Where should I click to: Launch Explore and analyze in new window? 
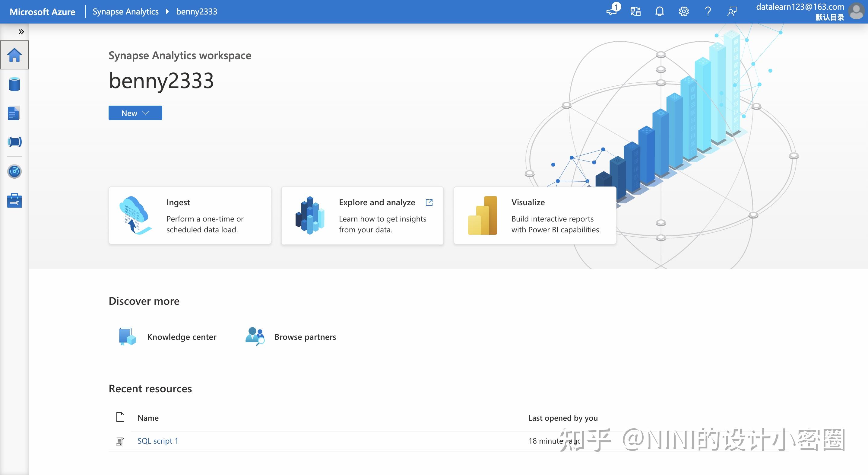coord(429,202)
